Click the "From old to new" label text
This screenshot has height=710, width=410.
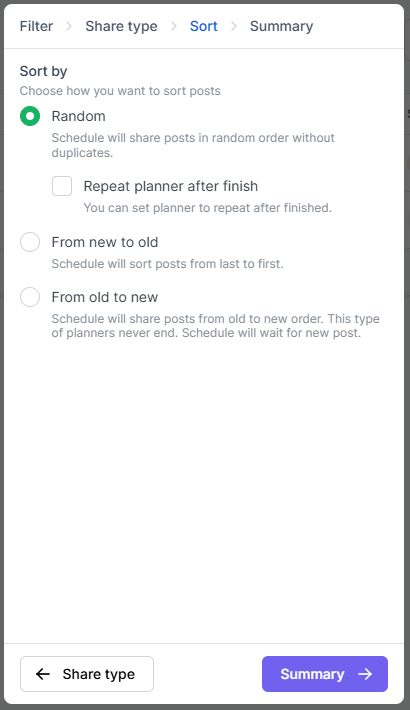105,297
